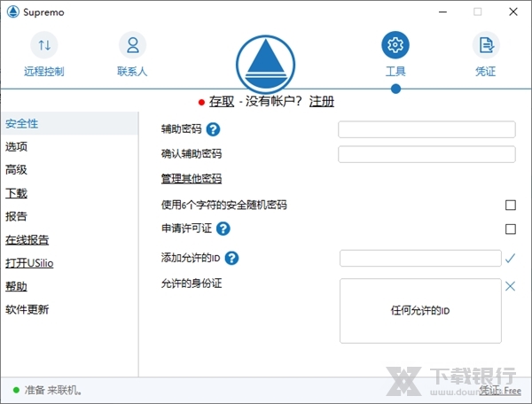Click the 凭证: Free license link
Viewport: 532px width, 404px height.
(x=500, y=391)
